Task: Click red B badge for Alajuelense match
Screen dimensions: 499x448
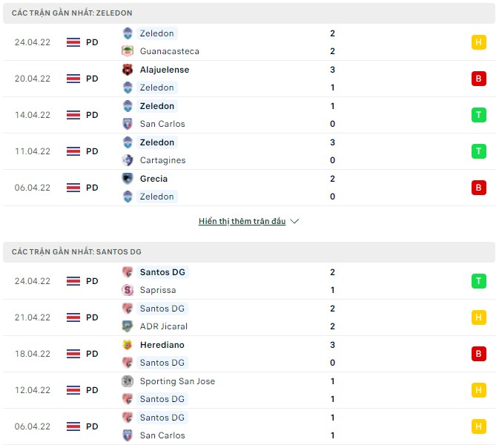Action: (x=478, y=79)
